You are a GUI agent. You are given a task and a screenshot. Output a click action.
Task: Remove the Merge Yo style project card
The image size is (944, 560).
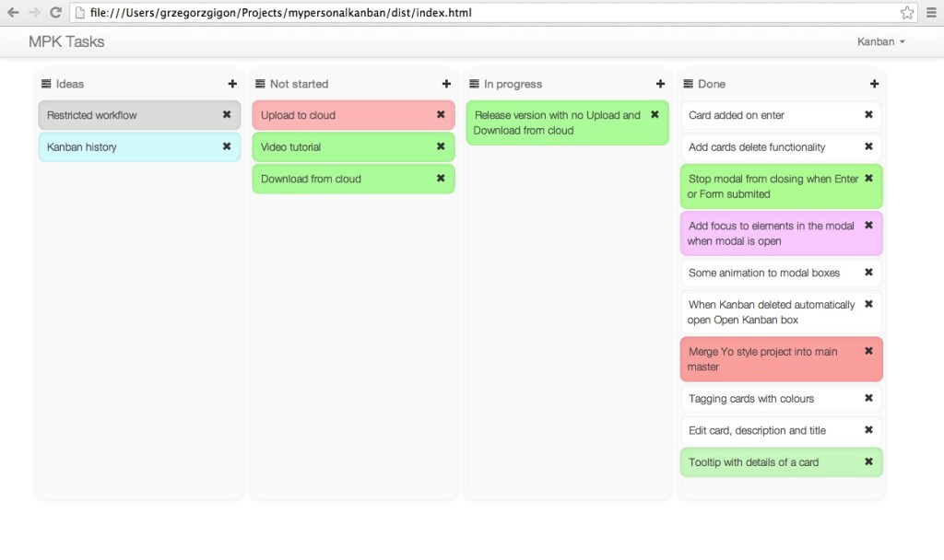tap(868, 351)
